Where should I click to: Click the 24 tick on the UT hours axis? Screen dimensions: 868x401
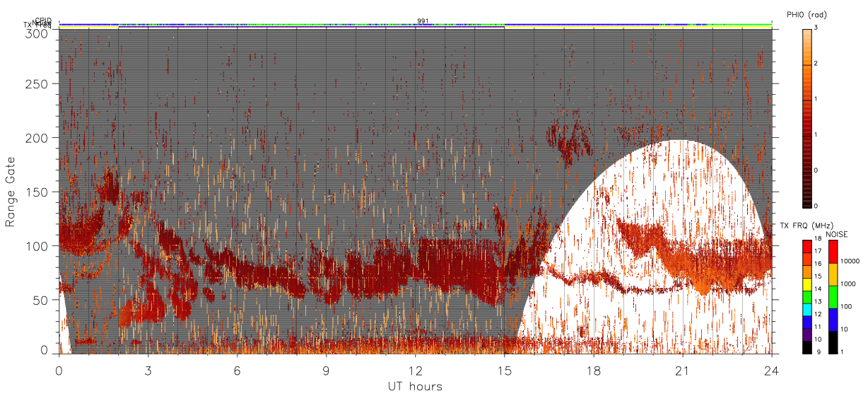(772, 370)
